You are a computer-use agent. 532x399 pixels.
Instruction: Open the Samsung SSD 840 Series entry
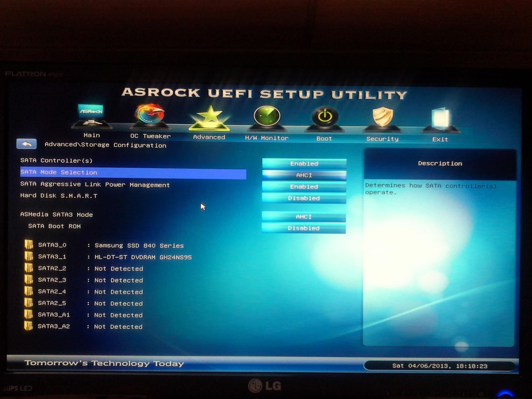[x=139, y=246]
